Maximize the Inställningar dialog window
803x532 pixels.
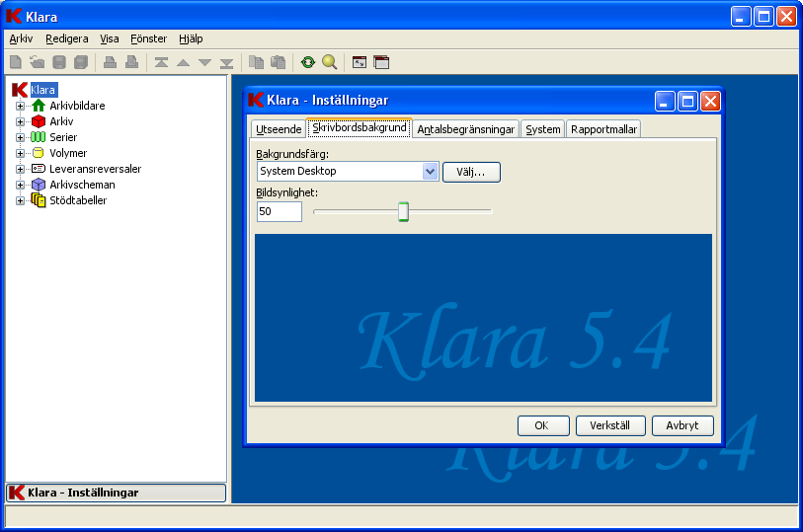point(687,102)
